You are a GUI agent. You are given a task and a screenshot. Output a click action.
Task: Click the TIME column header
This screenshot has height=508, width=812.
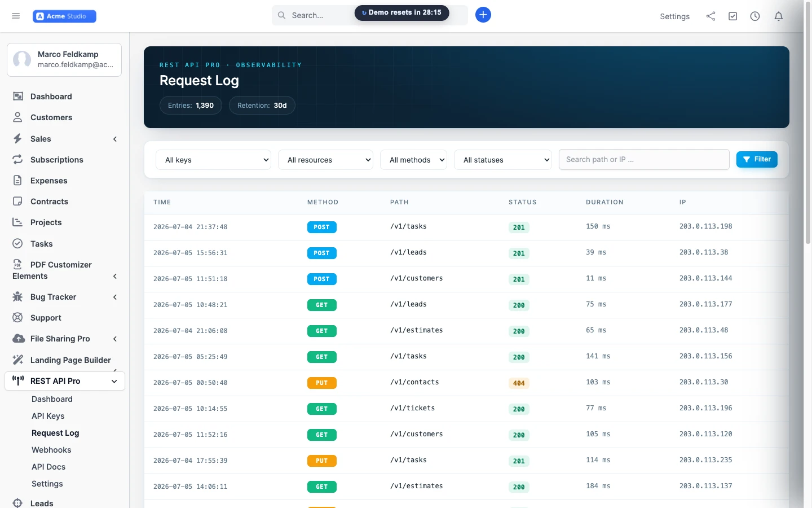pyautogui.click(x=162, y=202)
